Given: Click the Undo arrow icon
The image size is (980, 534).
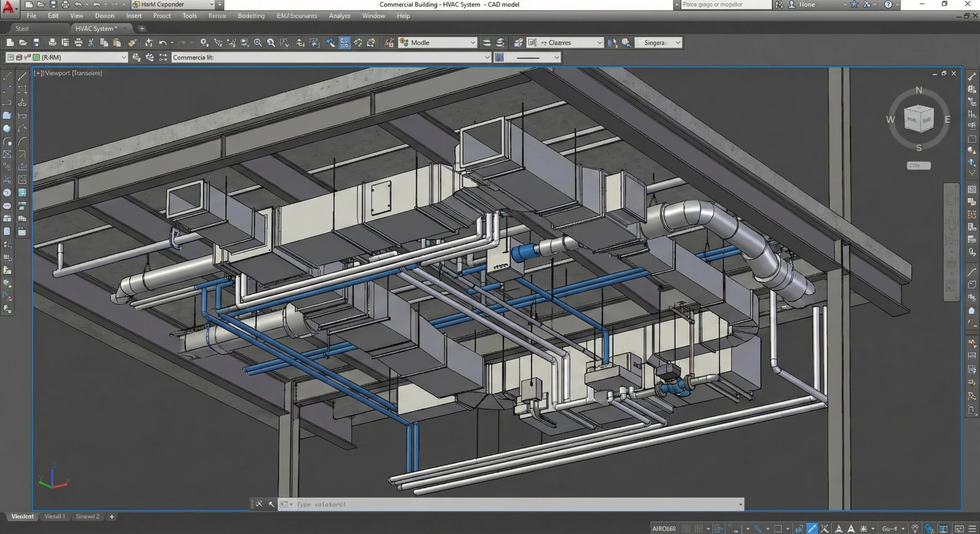Looking at the screenshot, I should [163, 42].
